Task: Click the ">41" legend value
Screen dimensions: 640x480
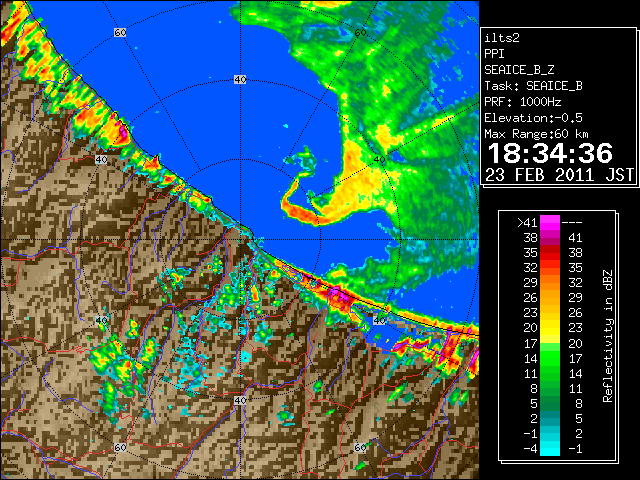Action: click(x=527, y=222)
